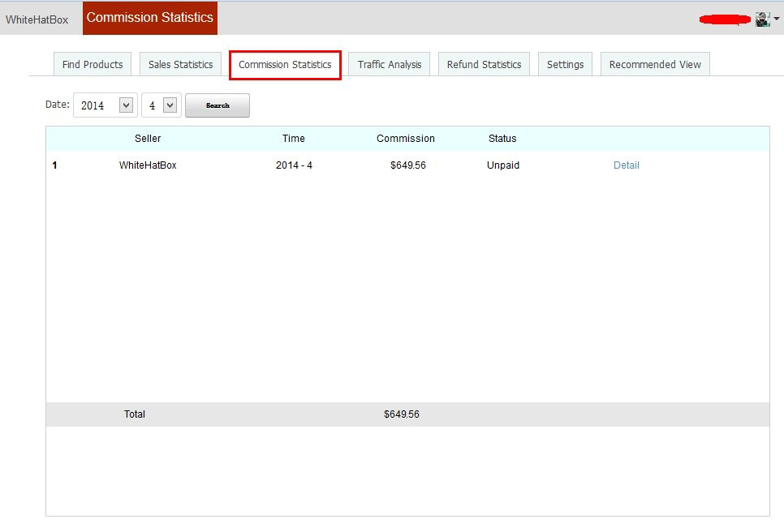Click the Time column header
Image resolution: width=784 pixels, height=532 pixels.
(293, 139)
